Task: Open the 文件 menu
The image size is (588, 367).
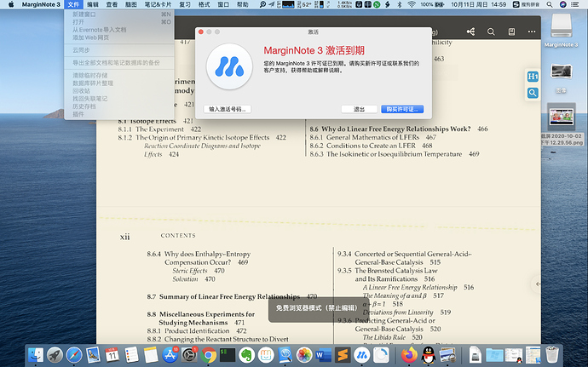Action: [73, 4]
